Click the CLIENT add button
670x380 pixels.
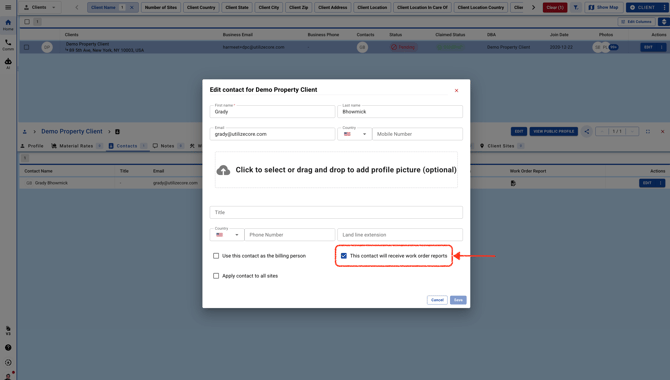coord(643,7)
